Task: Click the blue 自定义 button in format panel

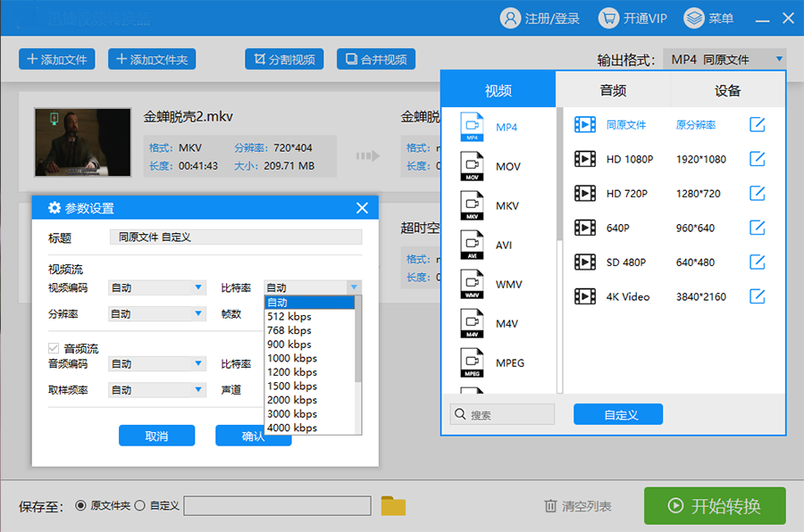Action: tap(618, 414)
